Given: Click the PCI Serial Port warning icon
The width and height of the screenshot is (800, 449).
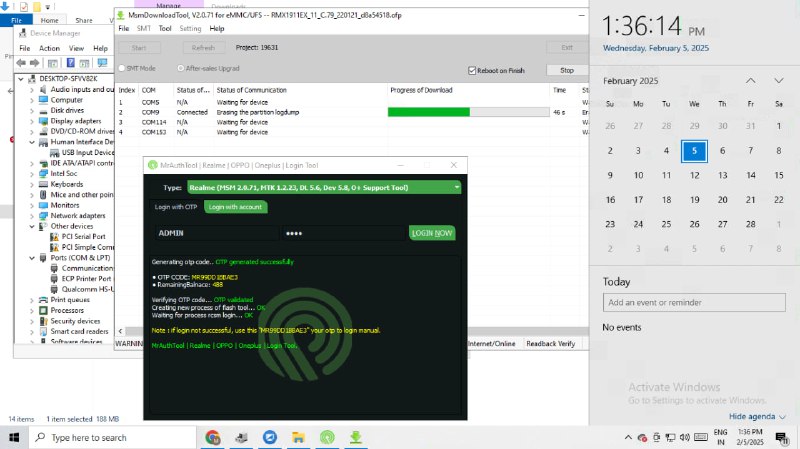Looking at the screenshot, I should 55,237.
